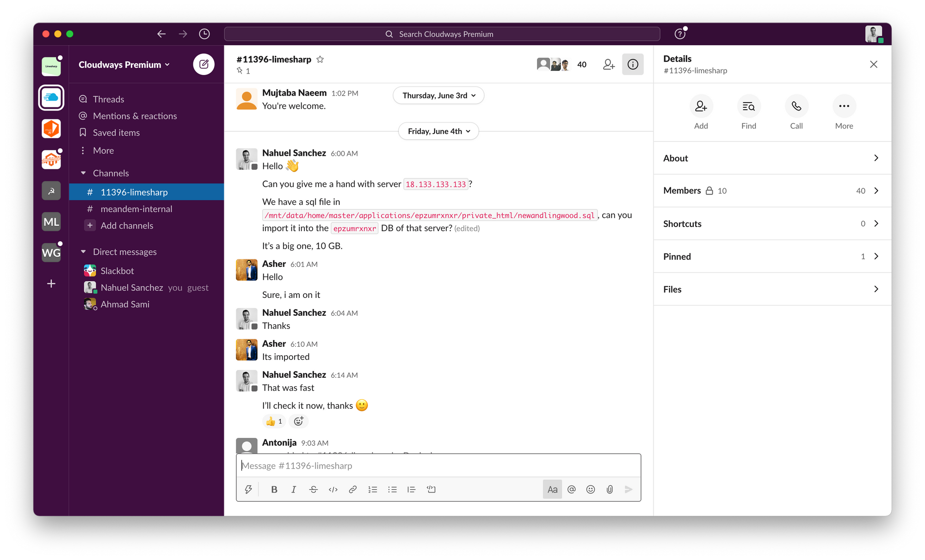Click the add reaction icon beside thumbs up

[x=299, y=421]
